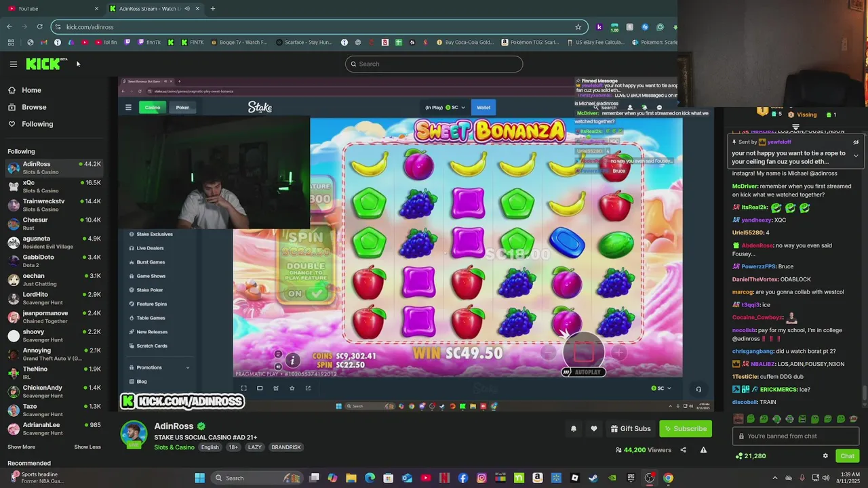Click the heart follow icon
Screen dimensions: 868x488
click(x=594, y=428)
